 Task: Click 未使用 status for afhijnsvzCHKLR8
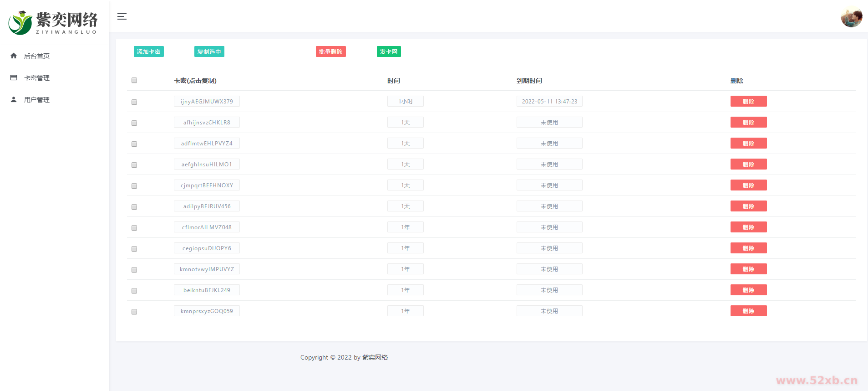click(x=549, y=122)
